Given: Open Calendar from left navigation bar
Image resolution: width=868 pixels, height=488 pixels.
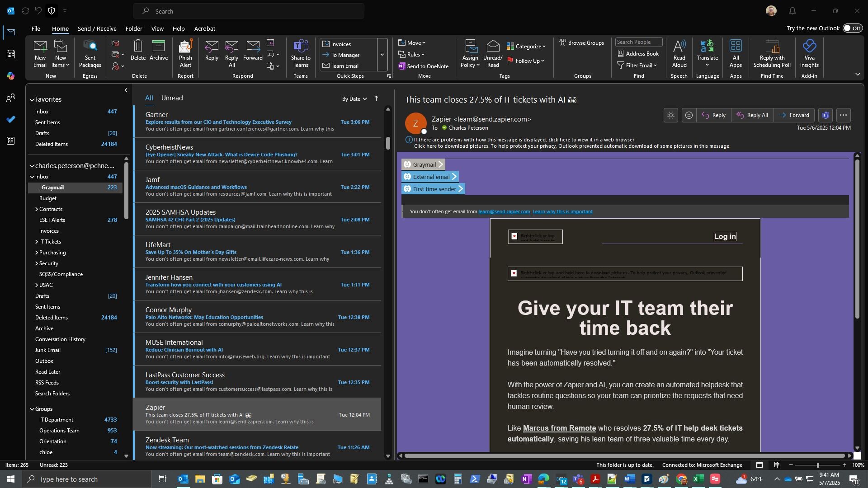Looking at the screenshot, I should coord(11,54).
